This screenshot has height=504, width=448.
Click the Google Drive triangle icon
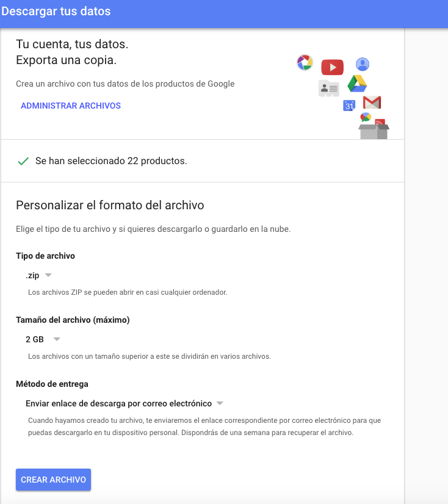356,84
